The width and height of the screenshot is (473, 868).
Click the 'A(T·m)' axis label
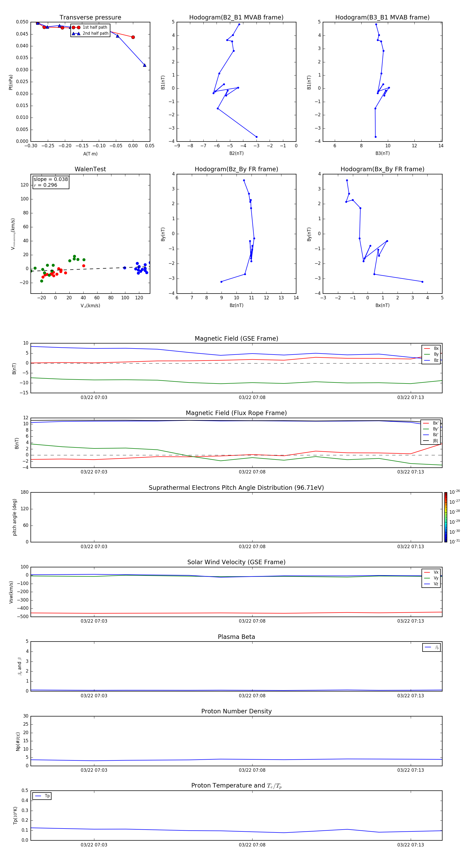(90, 154)
